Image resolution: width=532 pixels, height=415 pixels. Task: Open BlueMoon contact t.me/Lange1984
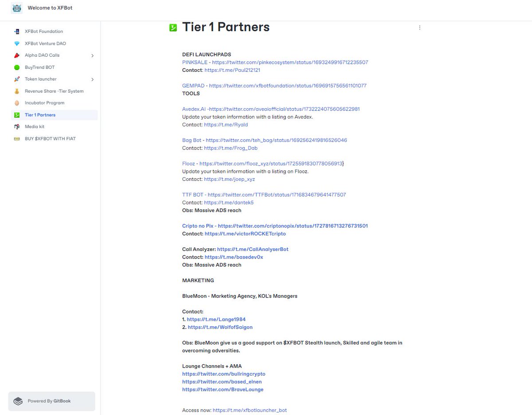pos(216,319)
